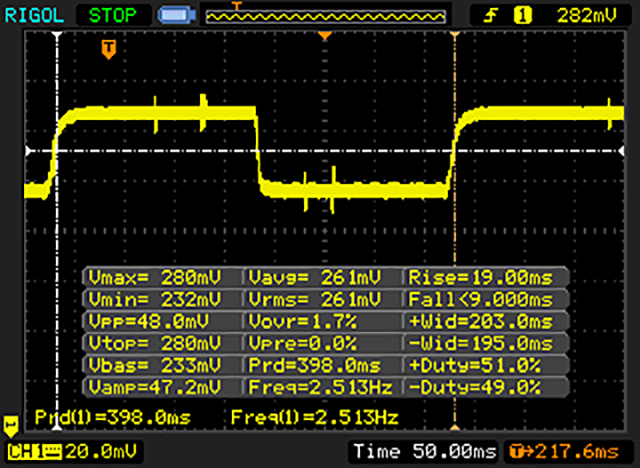Click the blue USB storage device icon

(x=177, y=16)
